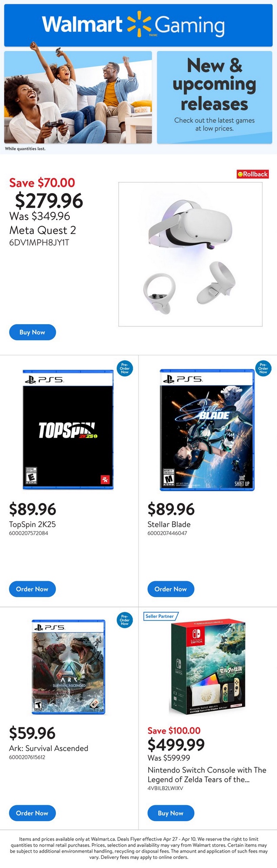The height and width of the screenshot is (868, 277).
Task: Click the Pre-Order Now badge on TopSpin 2K25
Action: point(125,368)
